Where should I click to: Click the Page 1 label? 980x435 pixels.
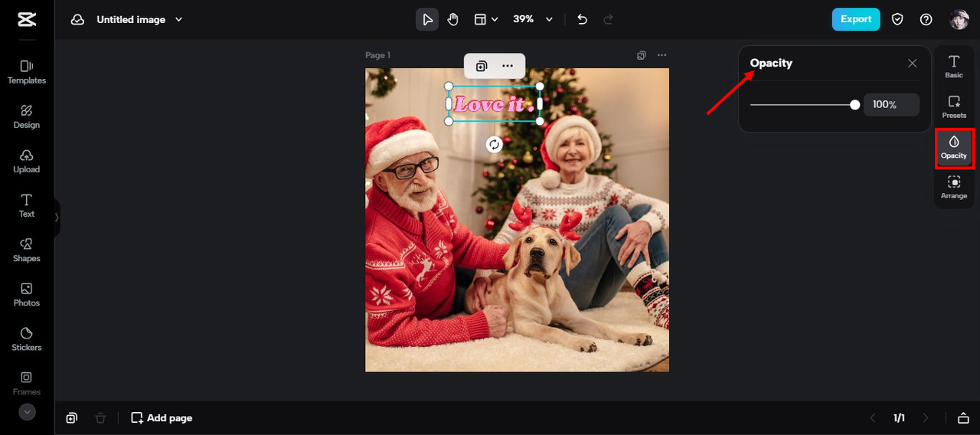(377, 55)
